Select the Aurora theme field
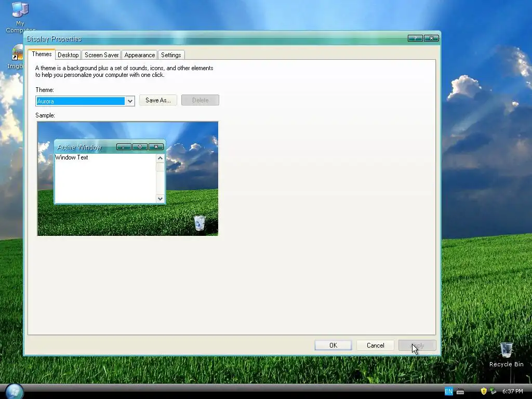Viewport: 532px width, 399px height. click(x=81, y=101)
